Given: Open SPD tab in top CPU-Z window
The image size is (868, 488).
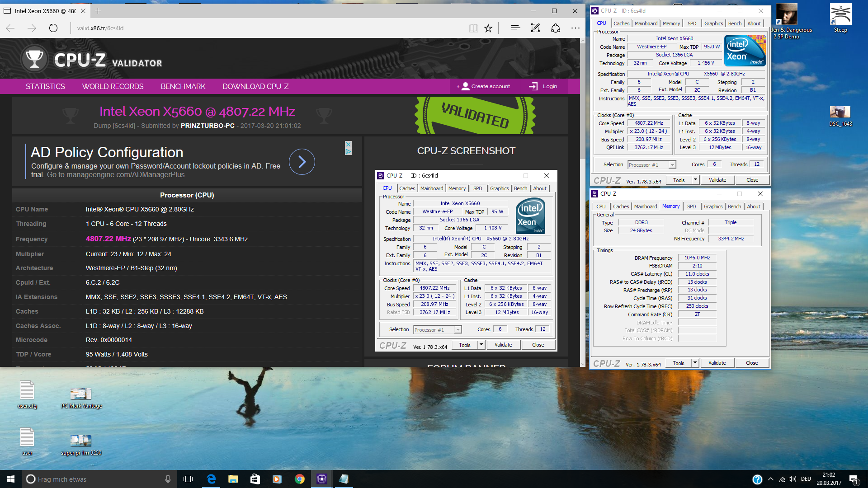Looking at the screenshot, I should tap(692, 23).
